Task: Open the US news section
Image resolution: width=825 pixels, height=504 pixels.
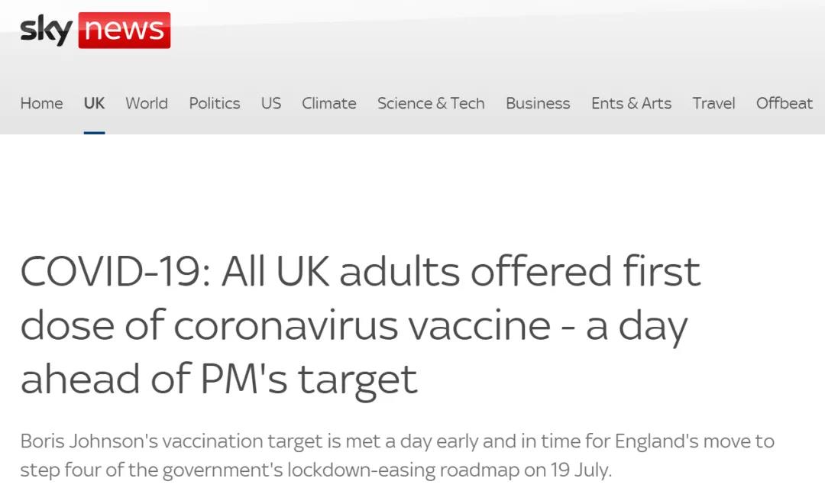Action: [x=271, y=103]
